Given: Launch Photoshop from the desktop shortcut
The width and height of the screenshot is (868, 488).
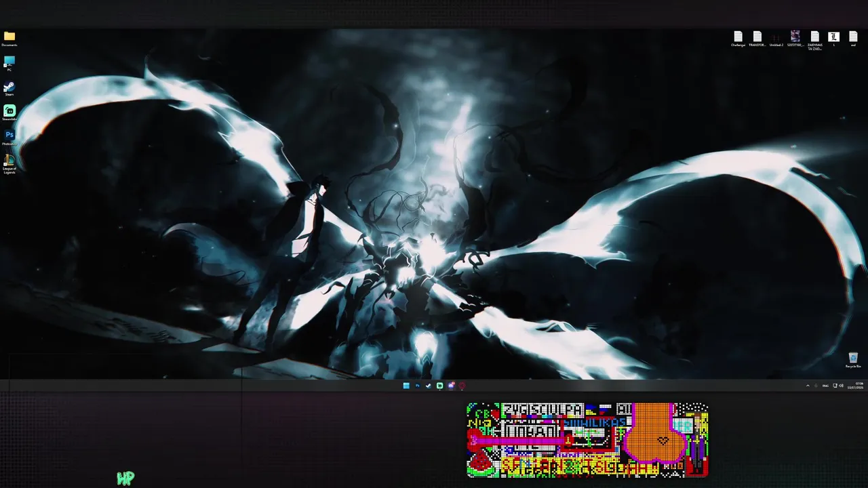Looking at the screenshot, I should click(x=9, y=138).
